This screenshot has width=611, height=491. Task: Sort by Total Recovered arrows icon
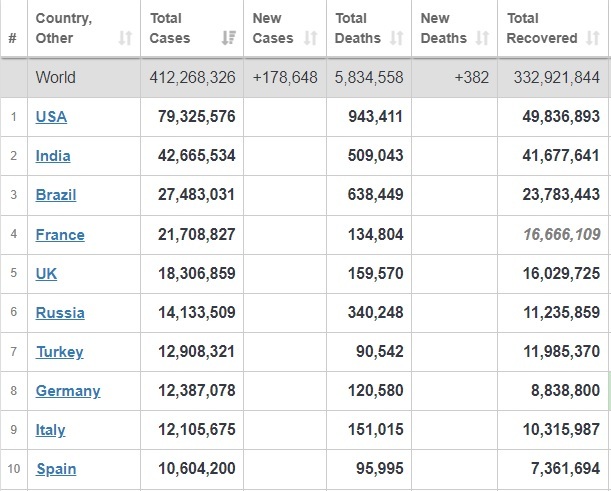593,38
